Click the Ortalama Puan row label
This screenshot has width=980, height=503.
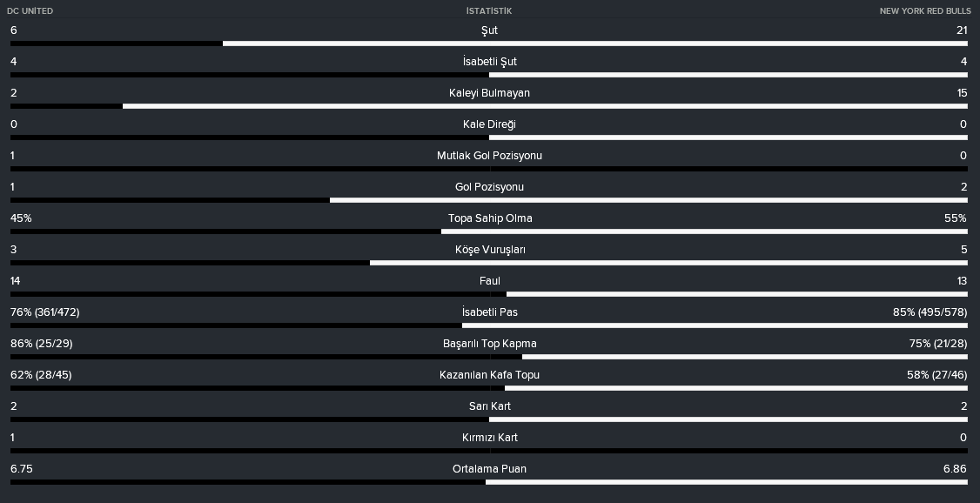click(x=489, y=469)
